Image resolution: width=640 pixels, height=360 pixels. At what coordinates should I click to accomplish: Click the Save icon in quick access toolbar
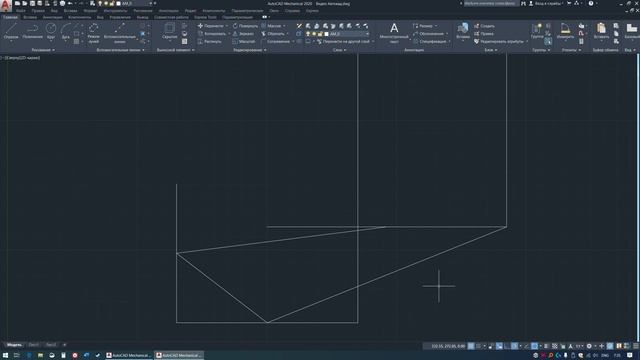(x=32, y=3)
